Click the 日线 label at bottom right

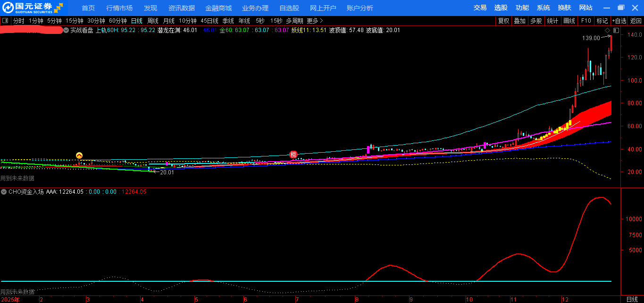(632, 299)
